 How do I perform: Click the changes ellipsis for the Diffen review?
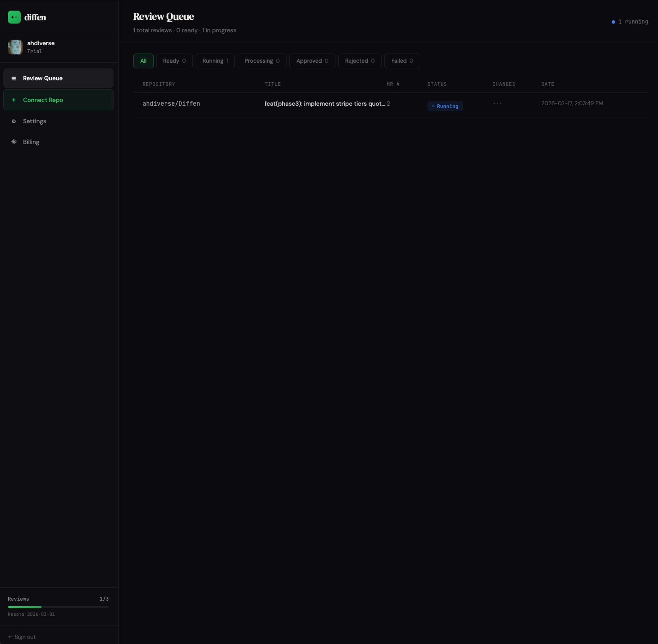(497, 103)
